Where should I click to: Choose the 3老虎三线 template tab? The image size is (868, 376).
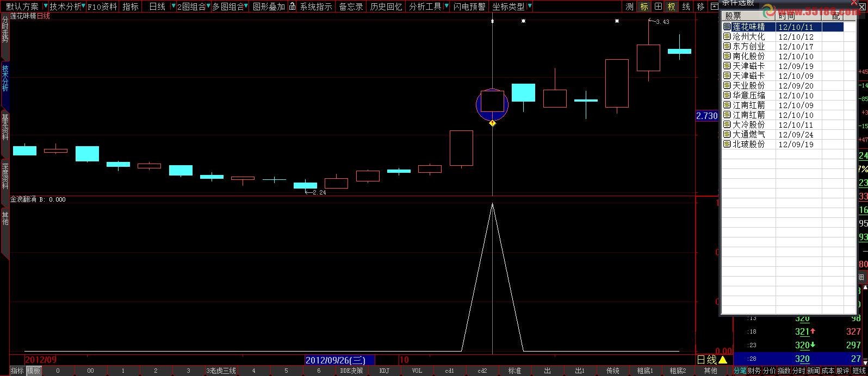221,371
